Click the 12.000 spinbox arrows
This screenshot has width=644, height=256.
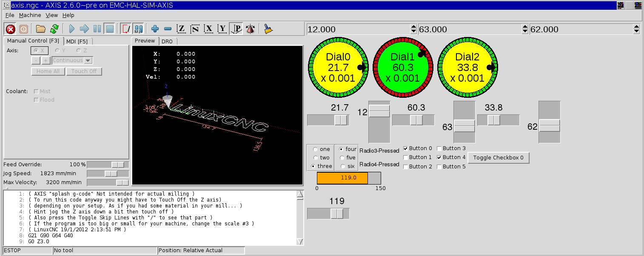[x=413, y=29]
